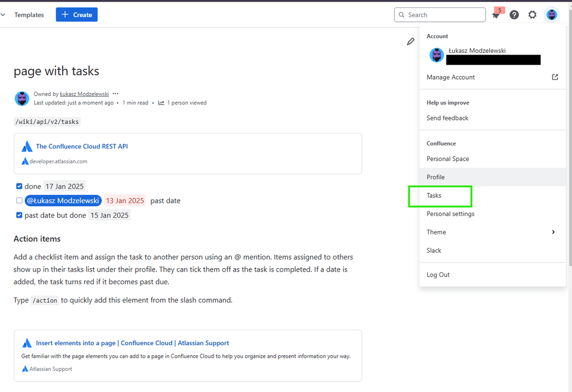
Task: Select Slack in the account menu
Action: (x=492, y=250)
